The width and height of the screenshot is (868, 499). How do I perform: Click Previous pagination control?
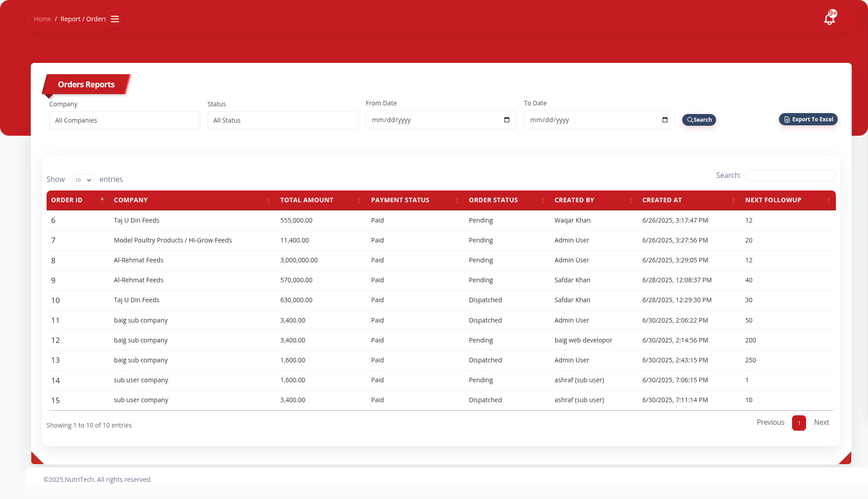coord(770,422)
